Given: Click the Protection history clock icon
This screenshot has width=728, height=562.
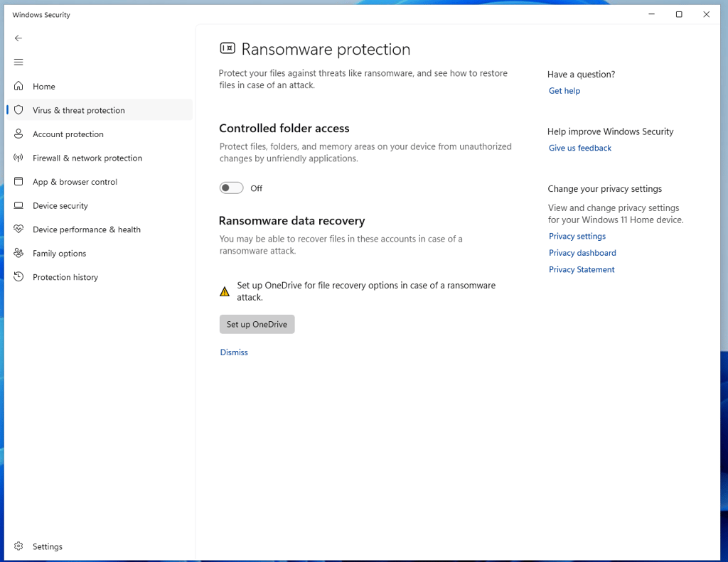Looking at the screenshot, I should 18,276.
